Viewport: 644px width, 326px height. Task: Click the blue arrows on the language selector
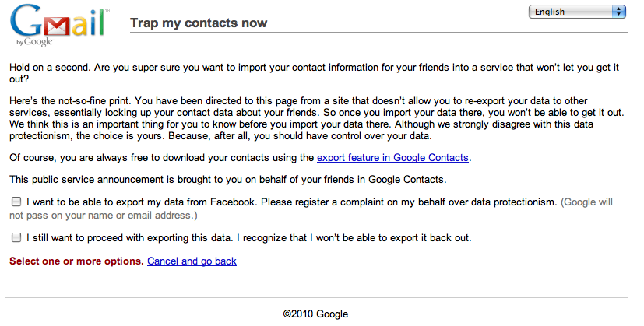[619, 12]
